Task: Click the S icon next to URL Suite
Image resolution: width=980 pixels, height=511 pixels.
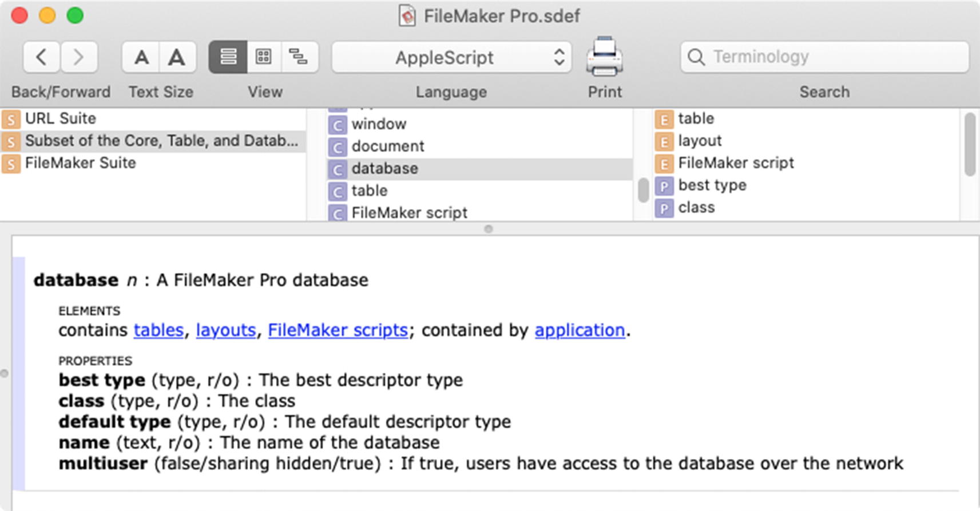Action: pos(11,119)
